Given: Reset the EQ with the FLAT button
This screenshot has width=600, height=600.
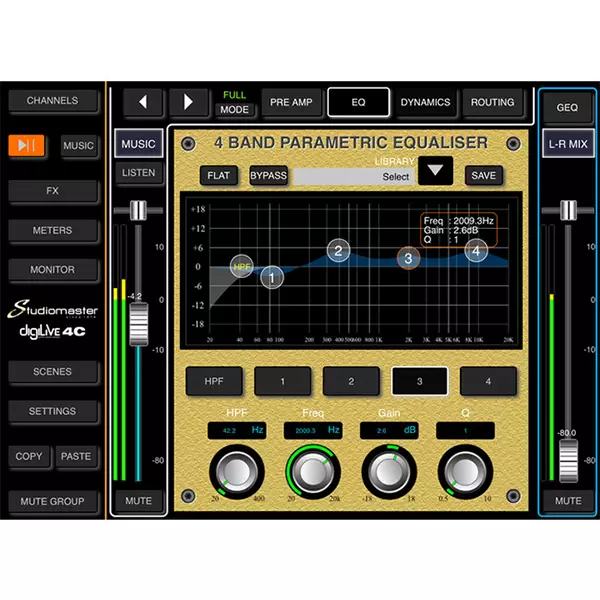Looking at the screenshot, I should click(217, 176).
